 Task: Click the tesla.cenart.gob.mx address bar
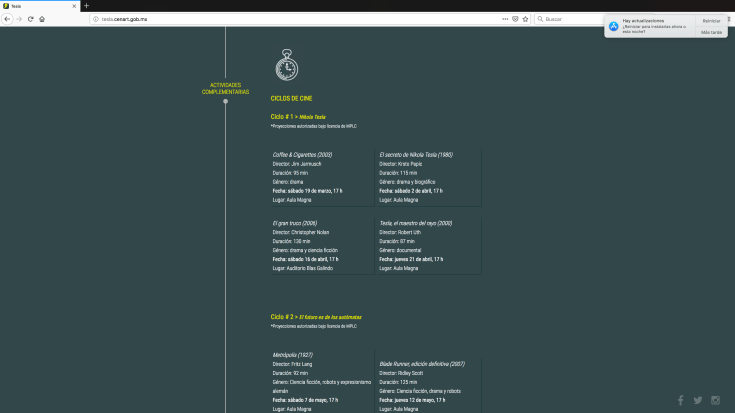click(250, 19)
